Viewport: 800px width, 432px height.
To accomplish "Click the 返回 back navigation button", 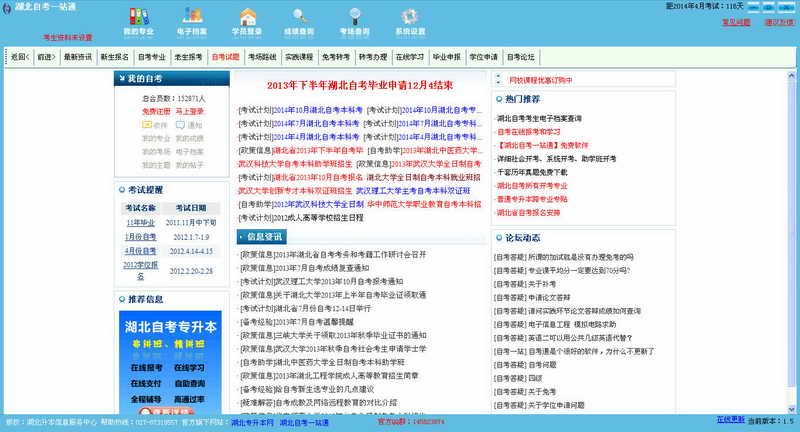I will (x=20, y=57).
